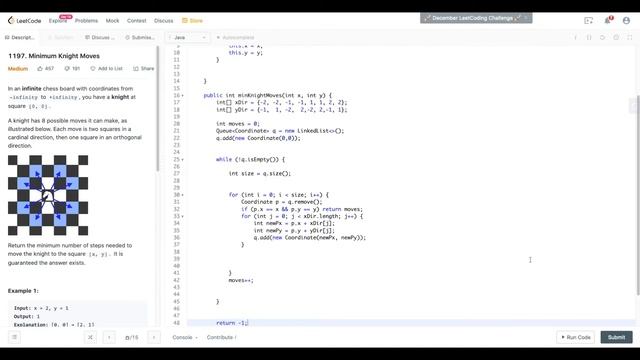Click the Contribute link
640x360 pixels.
pos(221,337)
